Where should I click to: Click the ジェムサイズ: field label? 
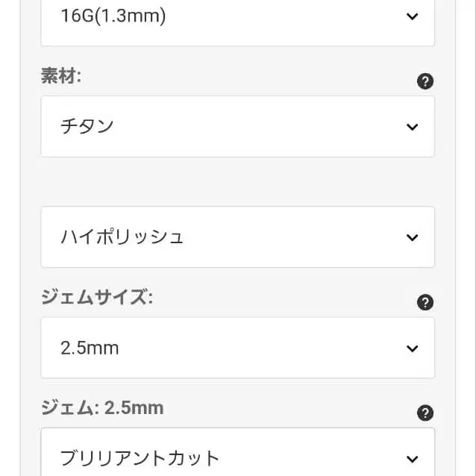click(x=97, y=297)
